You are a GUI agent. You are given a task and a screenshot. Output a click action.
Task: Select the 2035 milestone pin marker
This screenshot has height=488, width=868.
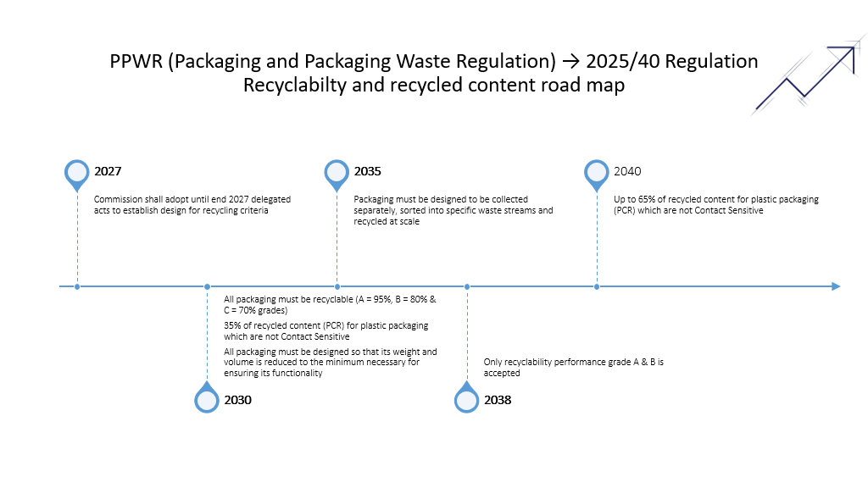tap(337, 173)
